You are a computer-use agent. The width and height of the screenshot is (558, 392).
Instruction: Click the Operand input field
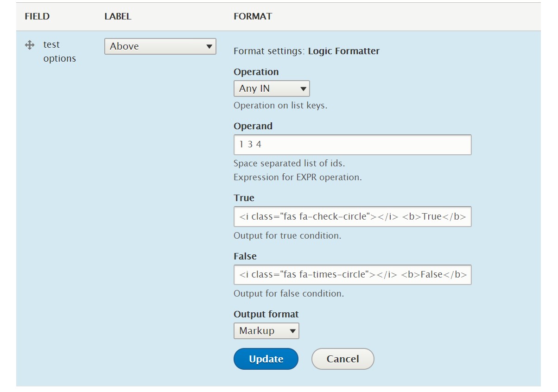(353, 145)
